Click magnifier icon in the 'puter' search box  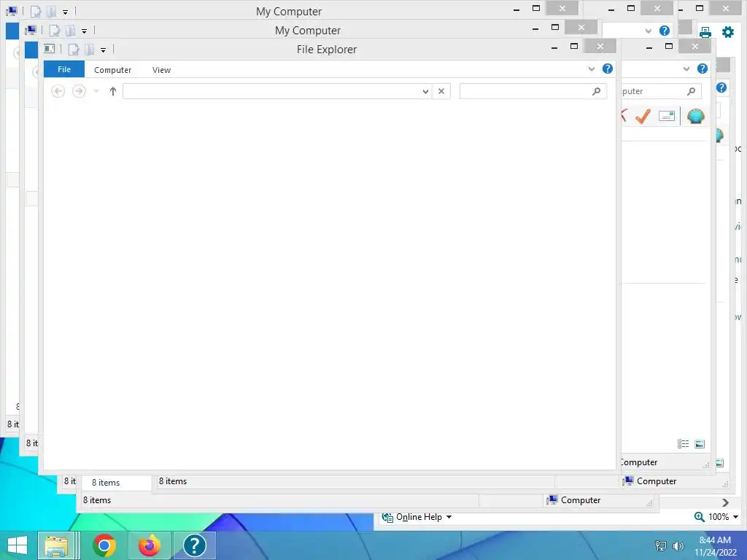point(692,91)
